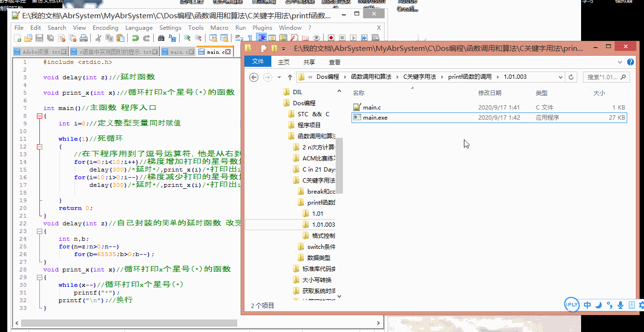Image resolution: width=644 pixels, height=332 pixels.
Task: Click C关键字用法 in the address breadcrumb
Action: pos(419,77)
